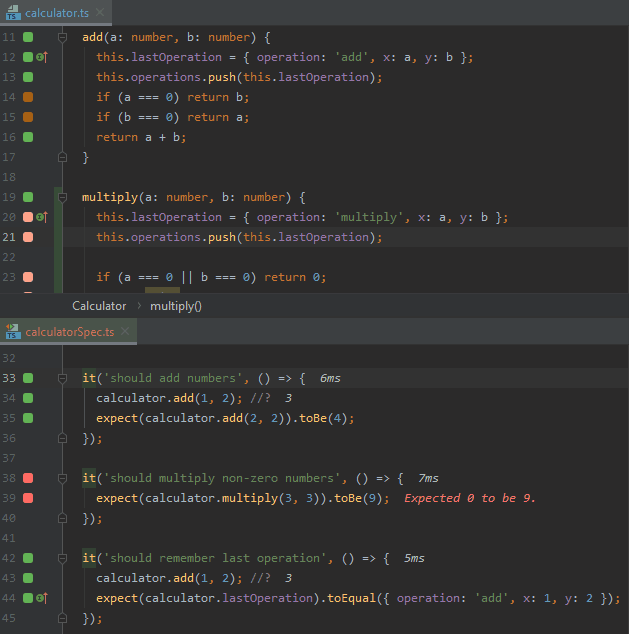Click orange partial coverage marker on line 14
This screenshot has height=634, width=629.
[28, 97]
